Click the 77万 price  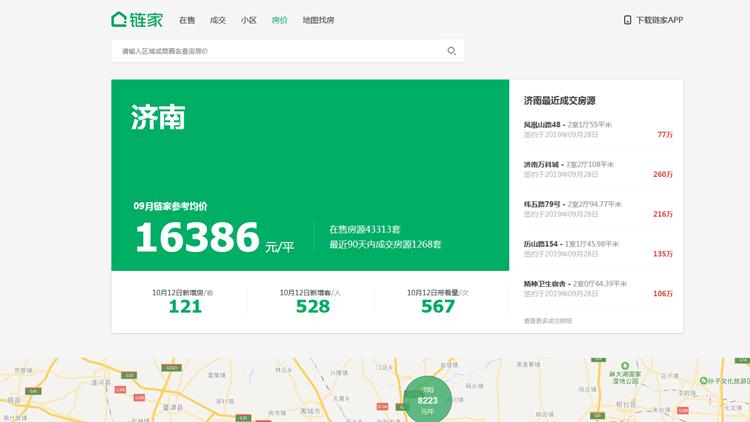click(665, 134)
